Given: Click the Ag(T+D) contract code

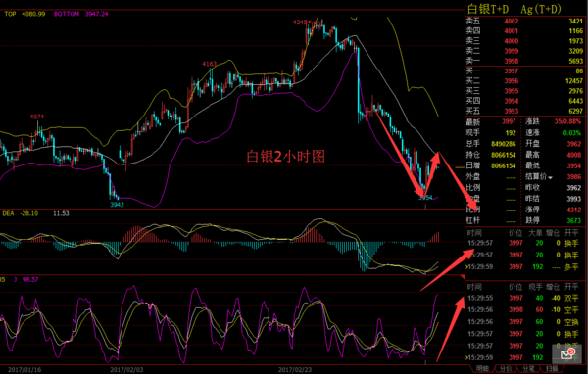Looking at the screenshot, I should [x=541, y=9].
